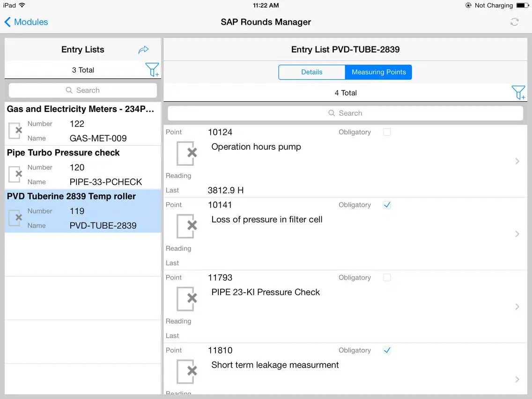Tap document icon for point 11810
This screenshot has width=532, height=399.
tap(186, 371)
